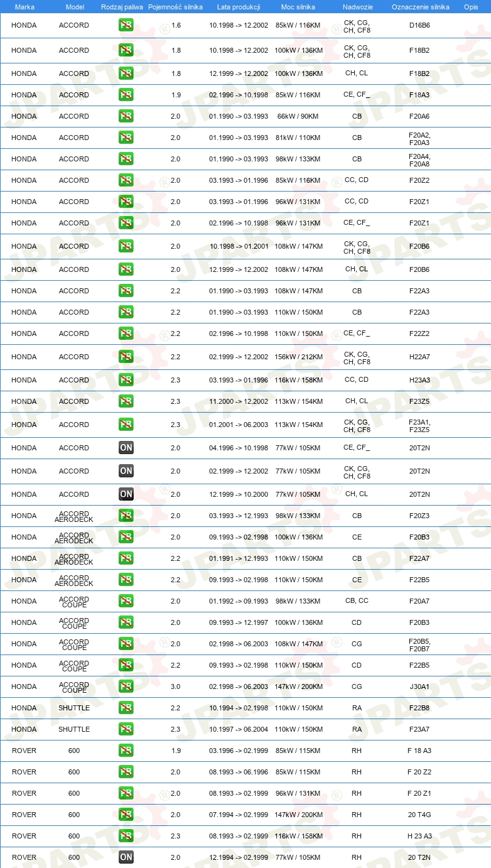Click the "Oznaczenie silnika" column header
491x868 pixels.
(420, 7)
